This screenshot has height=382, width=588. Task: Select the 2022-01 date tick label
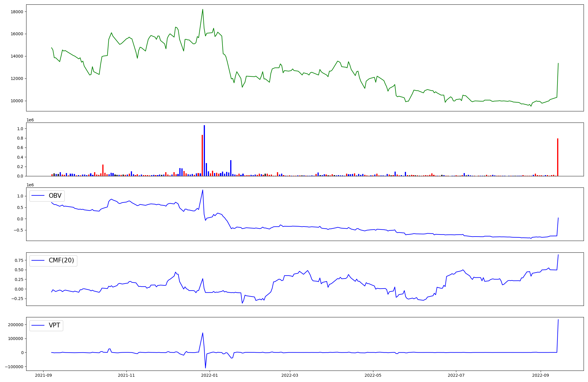coord(210,375)
